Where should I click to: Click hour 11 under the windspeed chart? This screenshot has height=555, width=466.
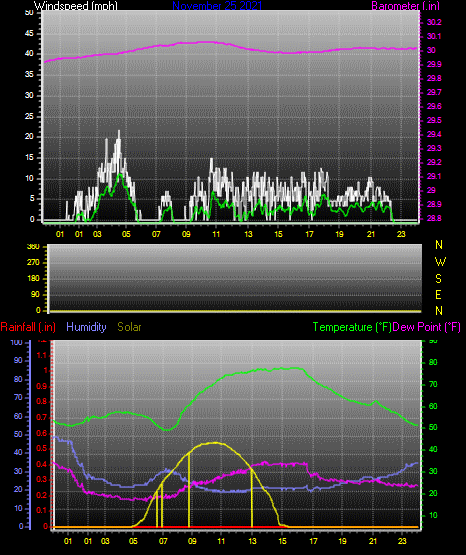tap(216, 234)
